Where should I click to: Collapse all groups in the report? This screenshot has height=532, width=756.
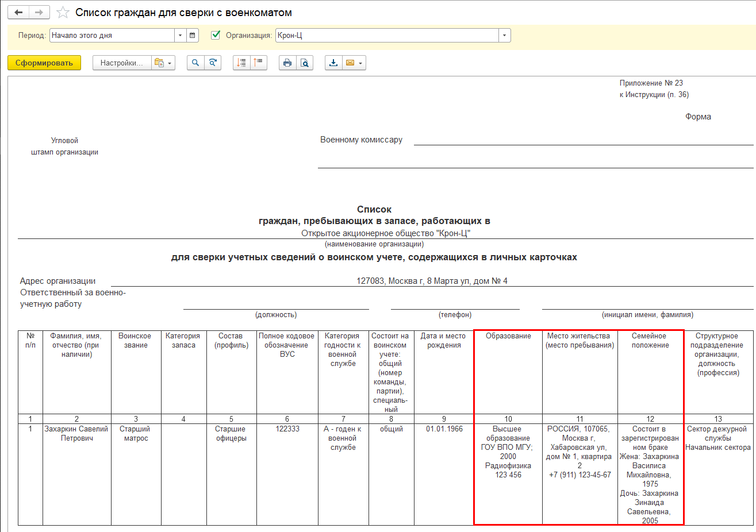coord(258,63)
